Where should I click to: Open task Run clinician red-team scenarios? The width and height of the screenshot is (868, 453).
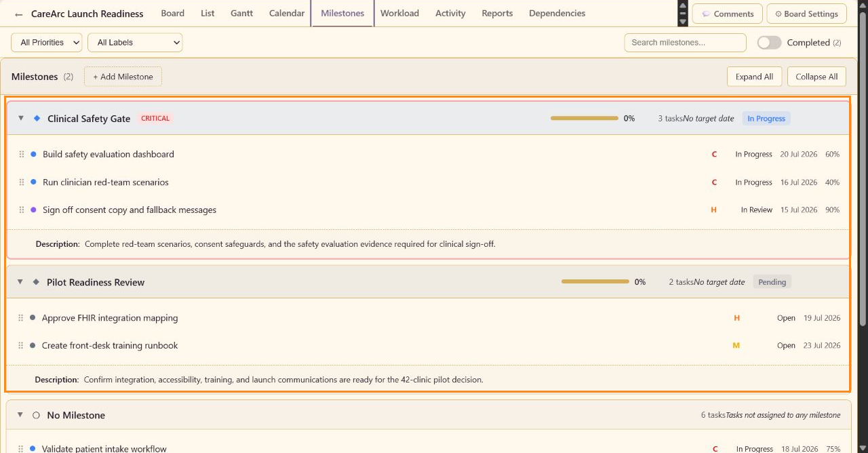coord(106,182)
